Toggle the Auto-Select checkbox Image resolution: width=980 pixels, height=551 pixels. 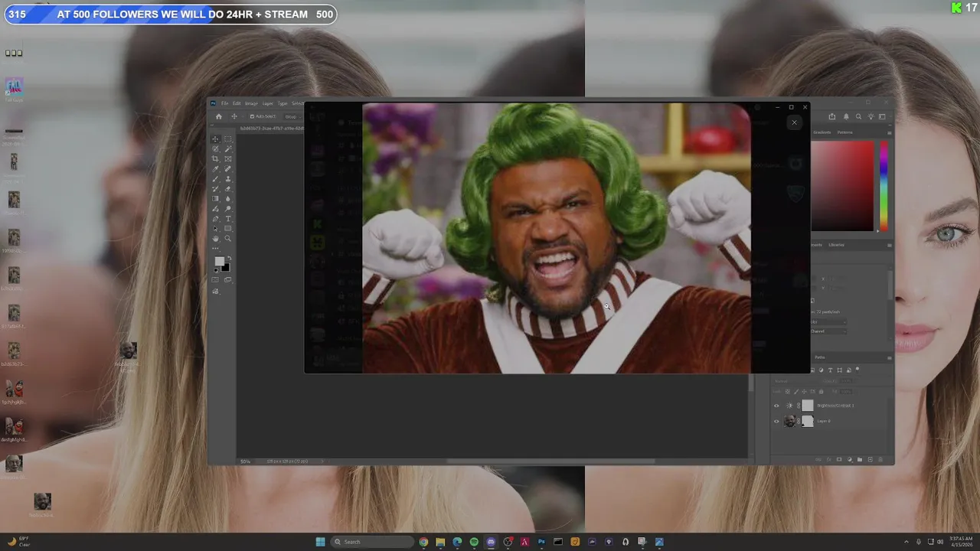point(252,116)
